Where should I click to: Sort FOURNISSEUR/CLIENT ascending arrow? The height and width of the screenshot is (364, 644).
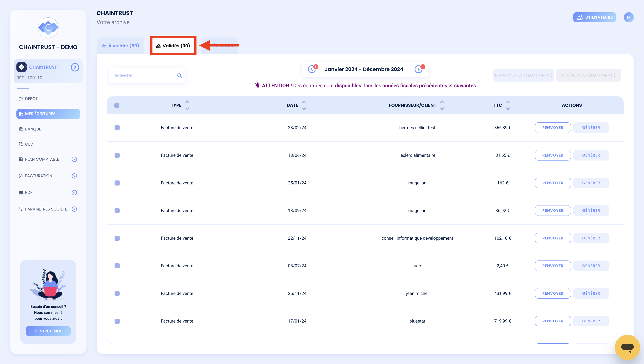coord(442,102)
